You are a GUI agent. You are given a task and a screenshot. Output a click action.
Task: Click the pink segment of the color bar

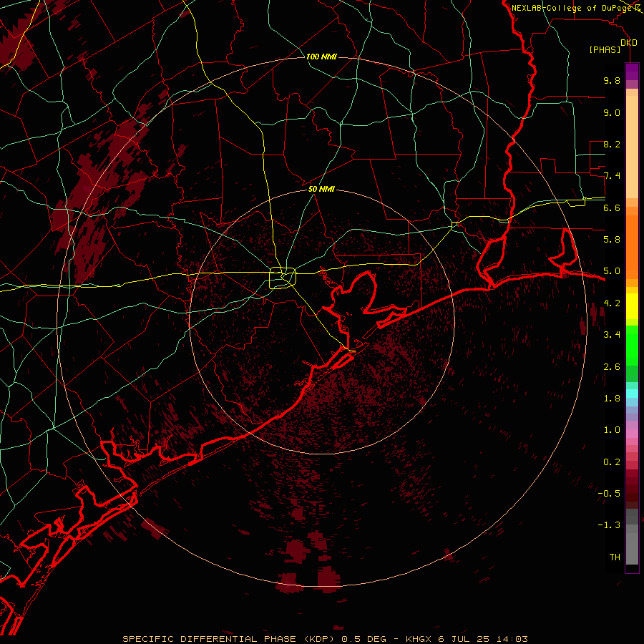[632, 434]
